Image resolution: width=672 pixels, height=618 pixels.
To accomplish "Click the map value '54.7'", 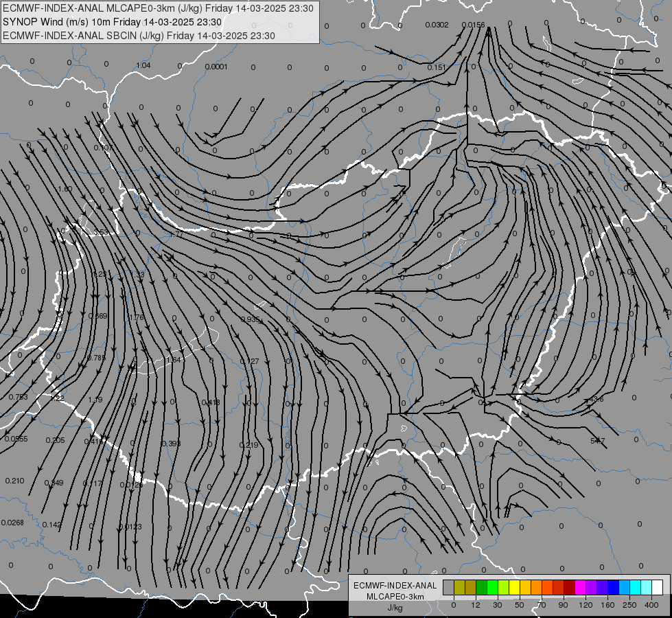I will pos(597,440).
